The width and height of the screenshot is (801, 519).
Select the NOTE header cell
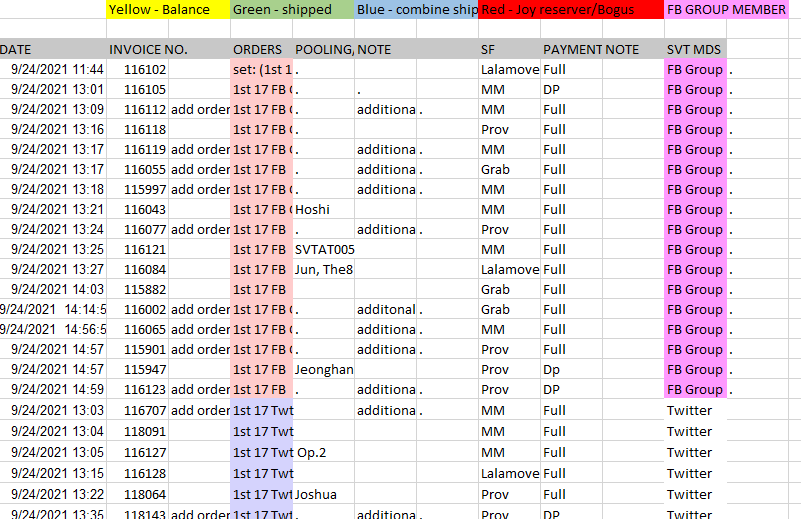pyautogui.click(x=386, y=50)
